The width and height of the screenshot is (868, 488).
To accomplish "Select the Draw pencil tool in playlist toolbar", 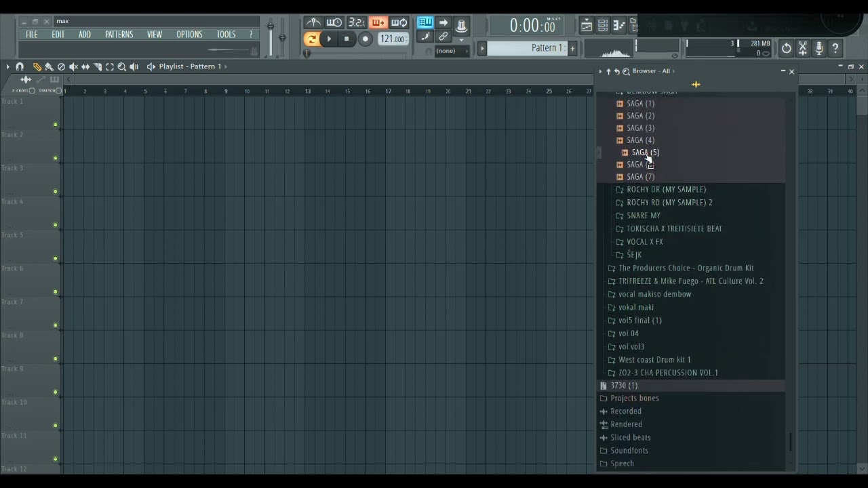I will point(37,66).
